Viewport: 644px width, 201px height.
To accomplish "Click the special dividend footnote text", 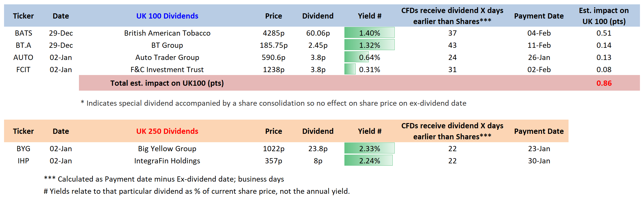I will tap(273, 103).
